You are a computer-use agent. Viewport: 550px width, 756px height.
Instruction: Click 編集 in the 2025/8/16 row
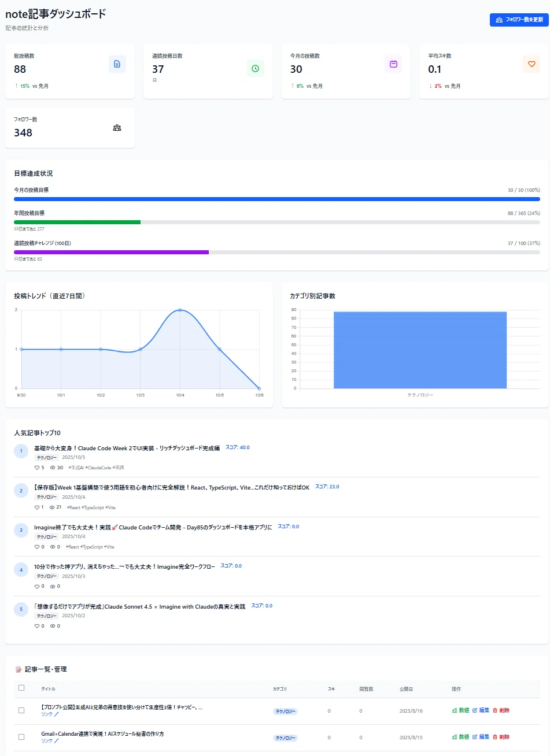click(x=481, y=710)
